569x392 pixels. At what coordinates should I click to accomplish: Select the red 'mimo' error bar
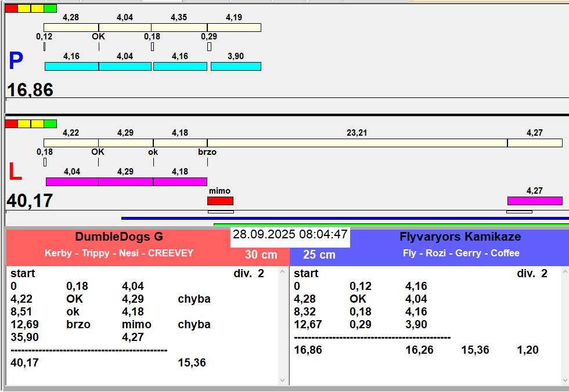pyautogui.click(x=221, y=201)
